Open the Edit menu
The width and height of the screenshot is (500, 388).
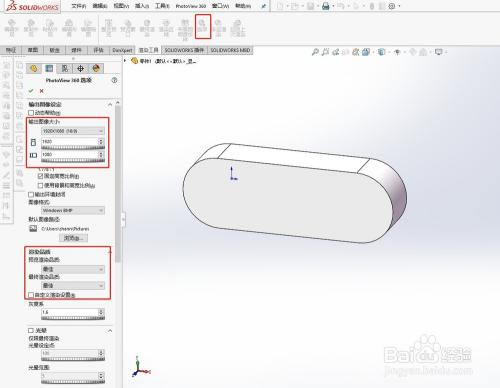click(x=100, y=6)
